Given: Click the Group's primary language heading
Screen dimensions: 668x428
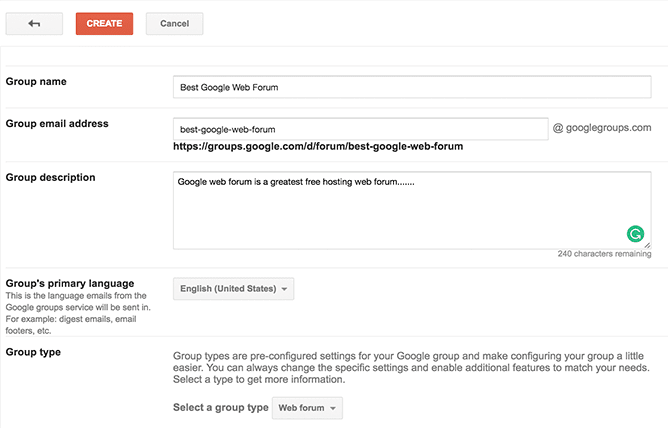Looking at the screenshot, I should pos(70,283).
